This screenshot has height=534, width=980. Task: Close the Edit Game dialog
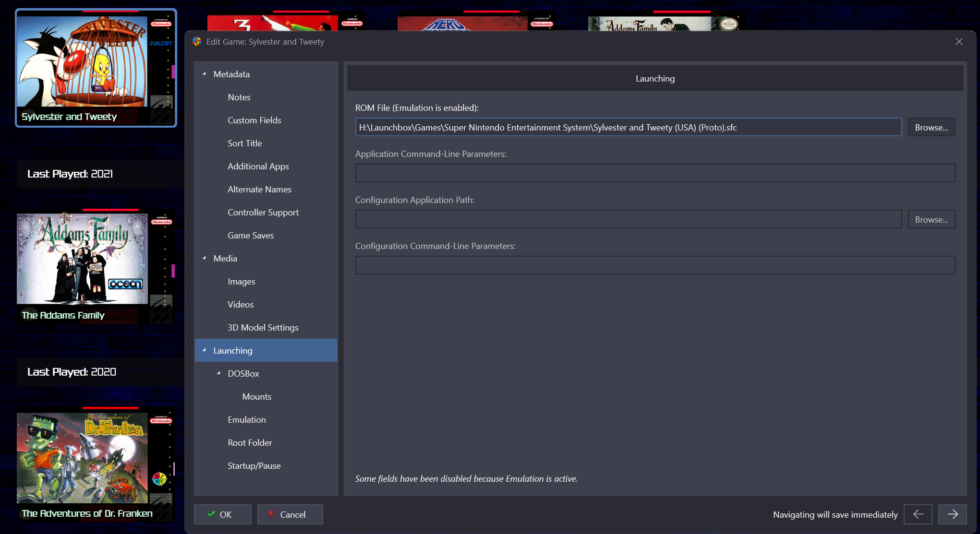[x=959, y=42]
